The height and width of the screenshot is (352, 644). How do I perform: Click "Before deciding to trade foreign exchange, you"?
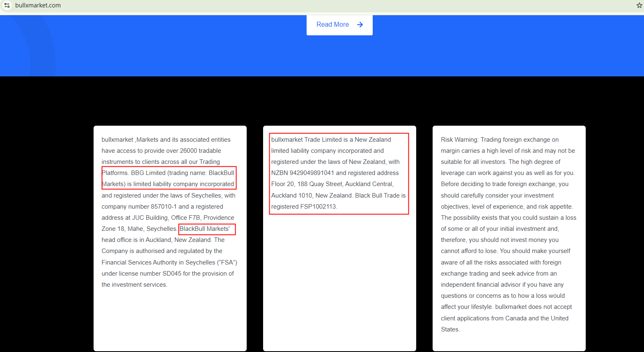pos(505,184)
